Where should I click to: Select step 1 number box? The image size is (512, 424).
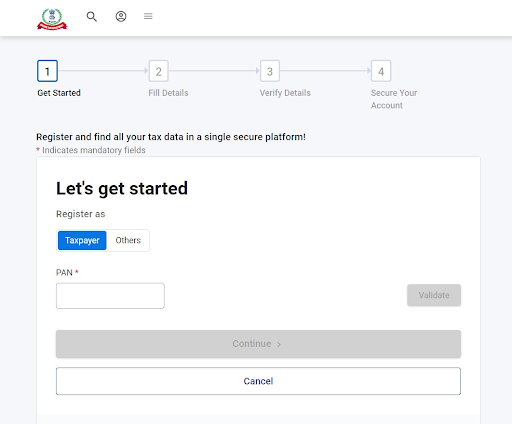pyautogui.click(x=47, y=71)
